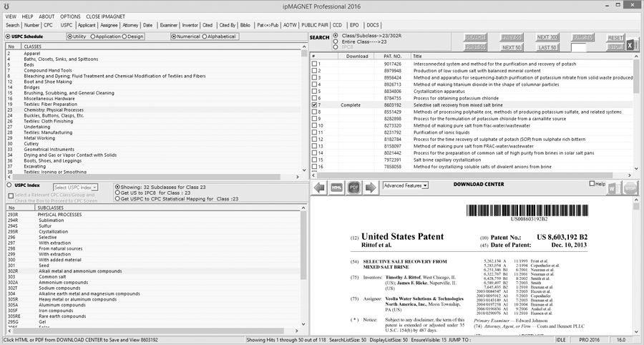Click patent number 9017426
Screen dimensions: 644x345
[x=393, y=64]
